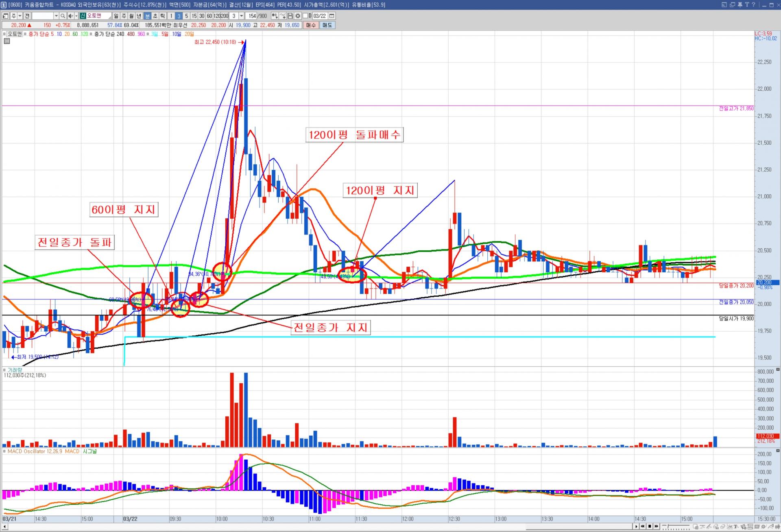Click the 매도 sell button
The image size is (781, 532).
327,25
